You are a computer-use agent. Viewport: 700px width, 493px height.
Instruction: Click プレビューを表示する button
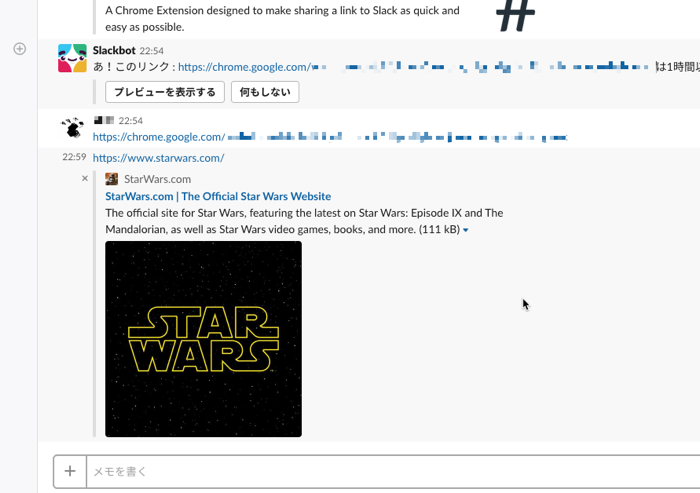pyautogui.click(x=165, y=92)
